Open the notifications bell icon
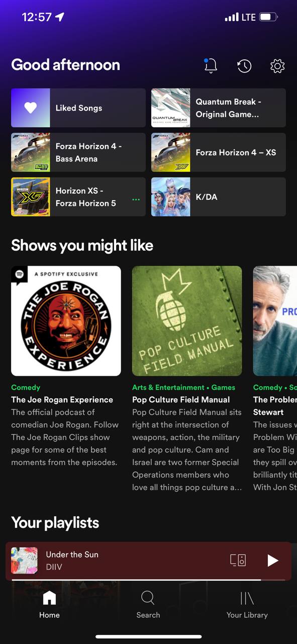This screenshot has height=644, width=297. click(x=211, y=65)
